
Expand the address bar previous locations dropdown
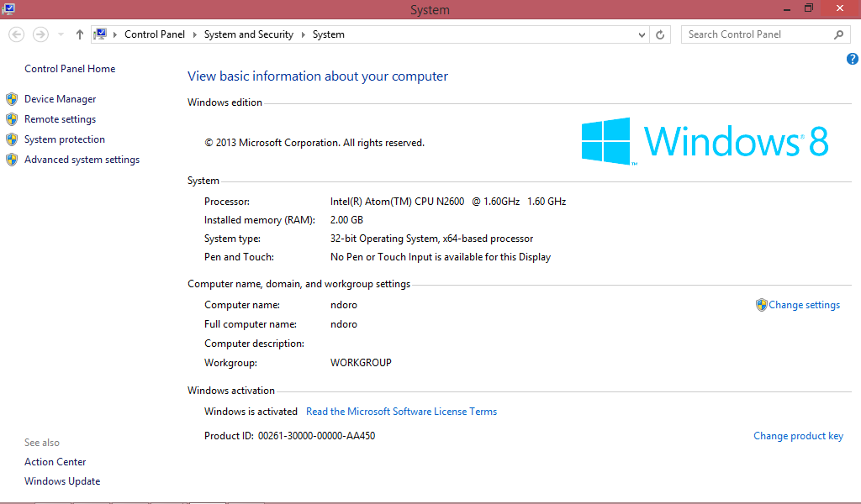[642, 34]
